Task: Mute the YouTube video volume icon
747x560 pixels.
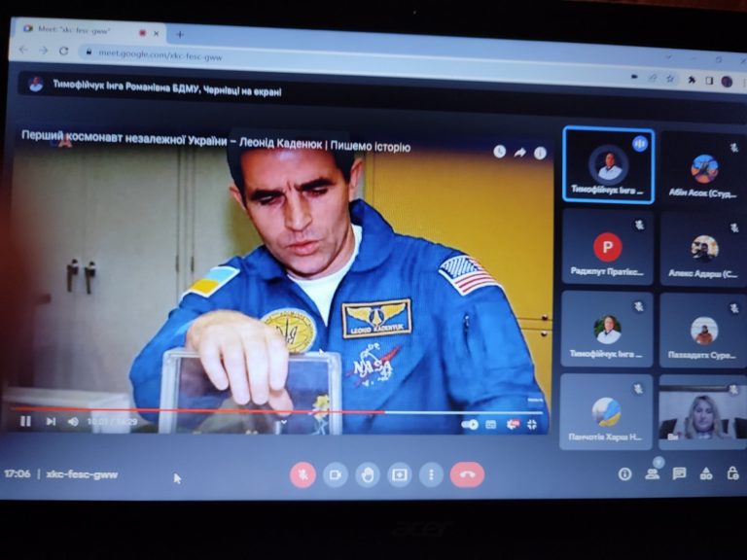Action: coord(73,421)
